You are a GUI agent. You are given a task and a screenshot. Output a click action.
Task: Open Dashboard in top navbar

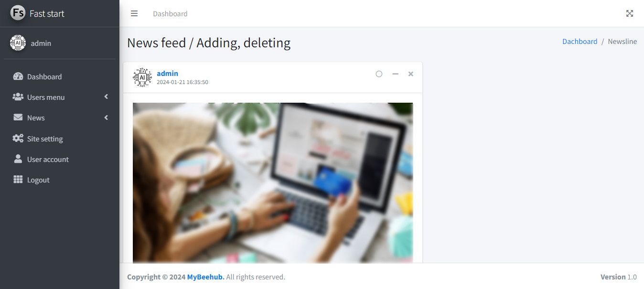[x=170, y=13]
